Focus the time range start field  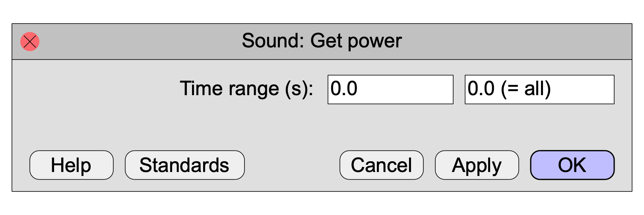tap(390, 89)
